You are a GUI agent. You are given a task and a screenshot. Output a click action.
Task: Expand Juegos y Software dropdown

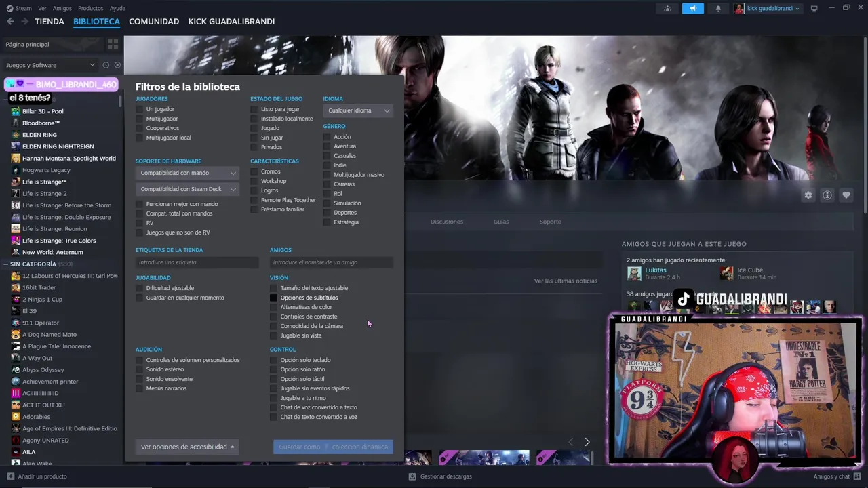[x=50, y=65]
